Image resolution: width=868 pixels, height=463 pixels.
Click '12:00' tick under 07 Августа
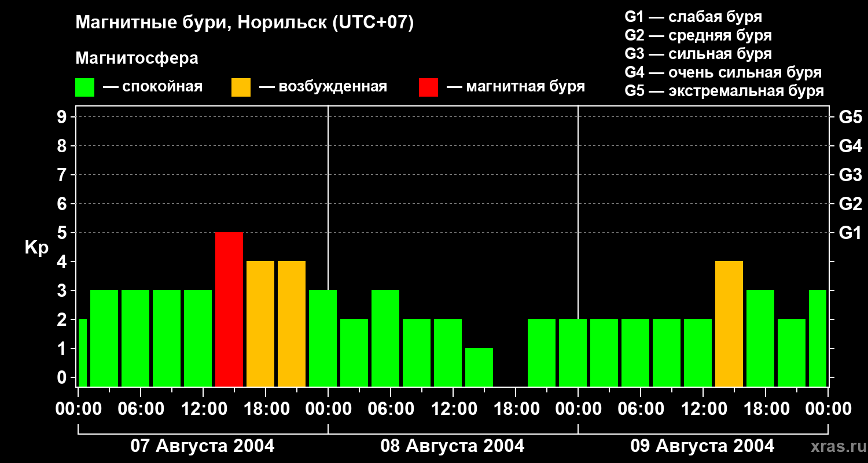[203, 409]
